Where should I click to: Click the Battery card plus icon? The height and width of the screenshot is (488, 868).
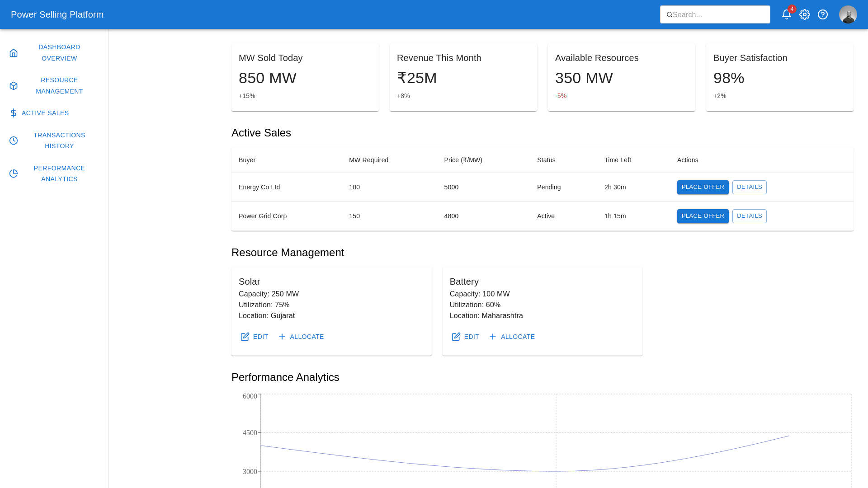click(493, 337)
